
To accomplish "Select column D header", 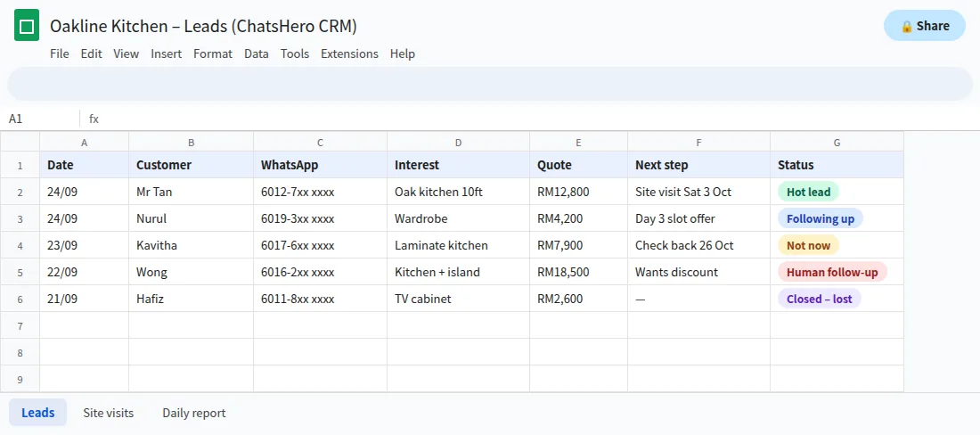I will click(x=458, y=142).
